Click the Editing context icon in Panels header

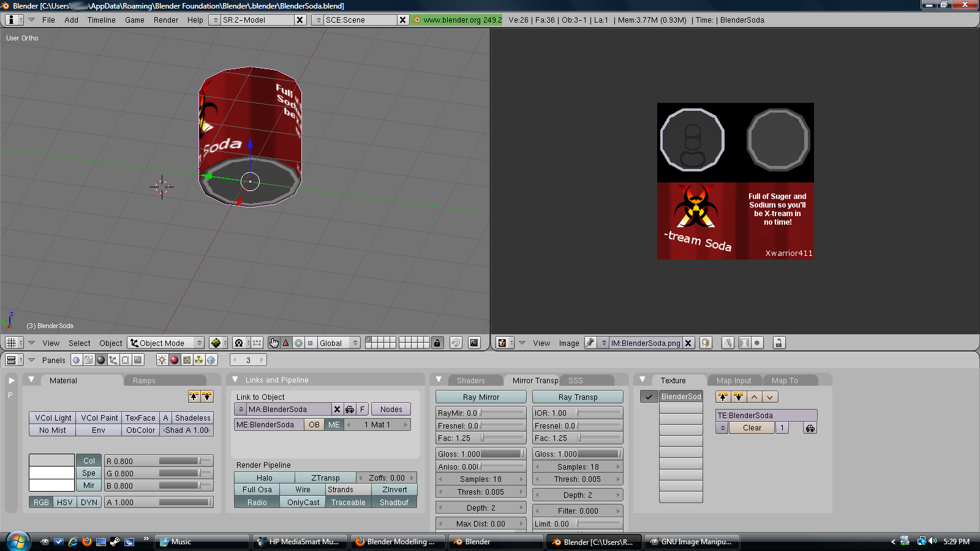click(126, 360)
